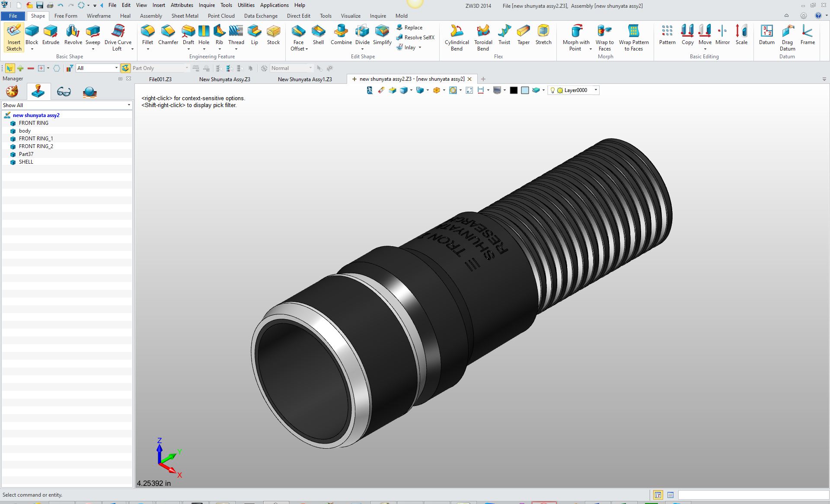
Task: Select the Rib tool
Action: 219,35
